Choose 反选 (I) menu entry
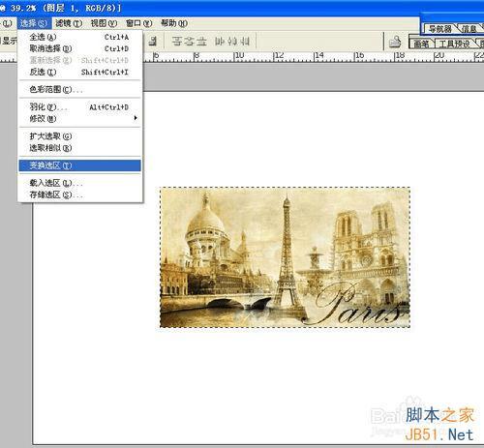Screen dimensions: 484x448 point(79,72)
